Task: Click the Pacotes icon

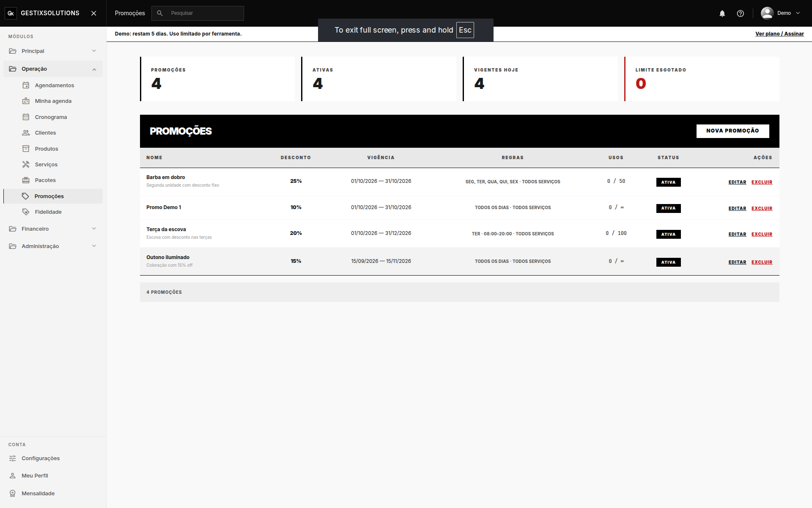Action: [x=26, y=180]
